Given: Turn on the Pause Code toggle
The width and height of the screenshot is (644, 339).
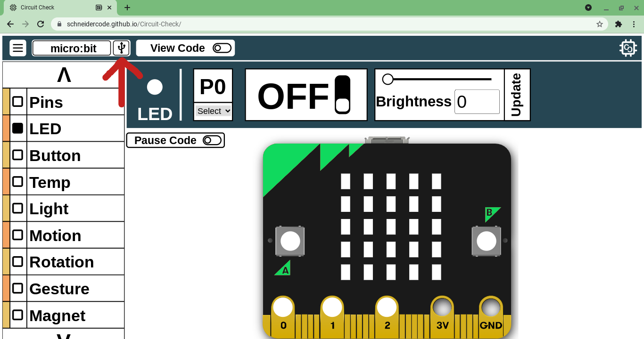Looking at the screenshot, I should click(211, 140).
